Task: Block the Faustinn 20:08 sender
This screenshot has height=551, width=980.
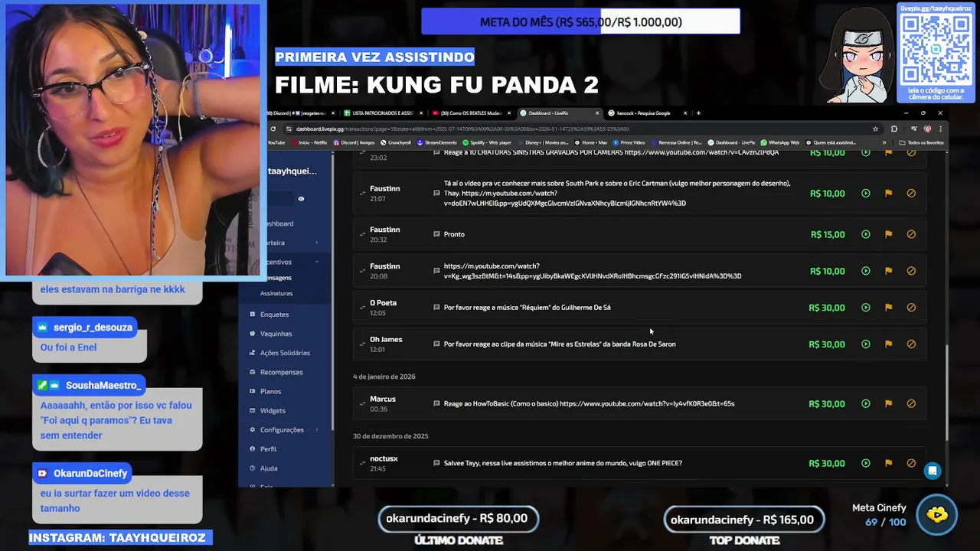Action: [911, 271]
